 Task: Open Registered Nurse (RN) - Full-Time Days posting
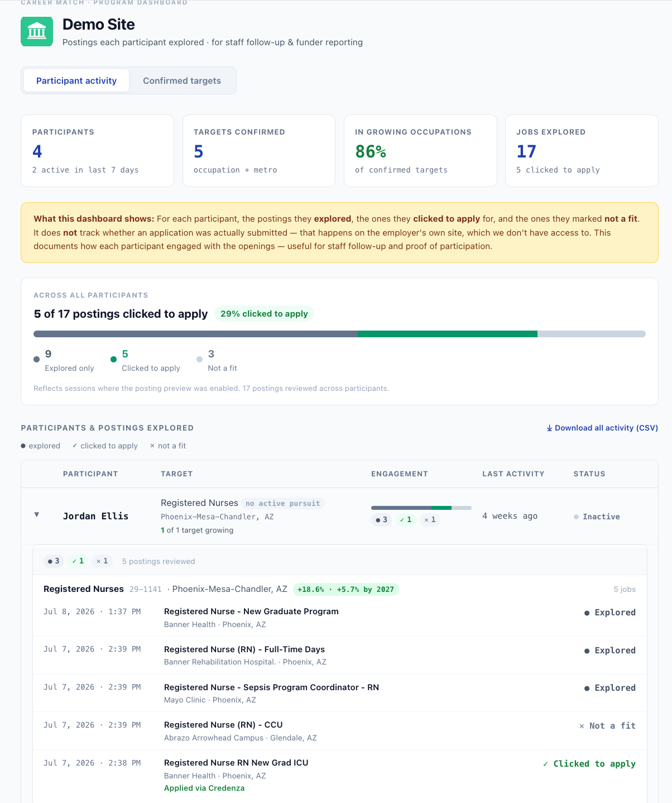pos(244,649)
